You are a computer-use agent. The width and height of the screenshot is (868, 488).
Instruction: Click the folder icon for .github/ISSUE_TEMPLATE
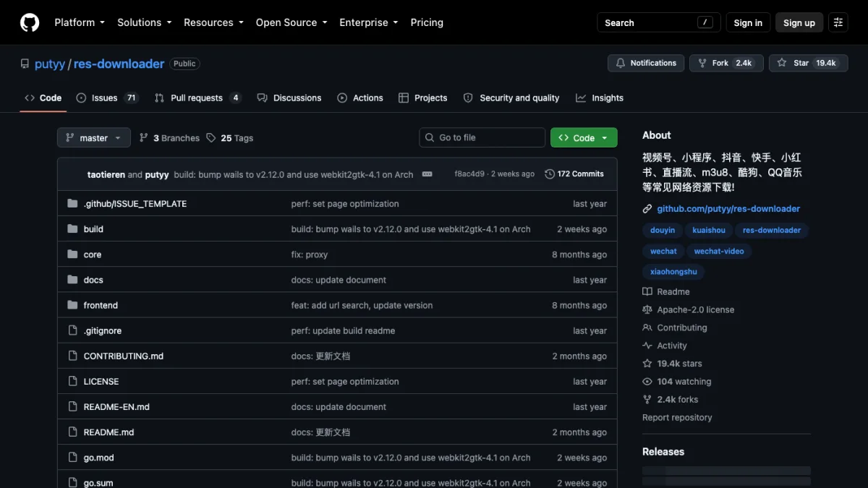(x=72, y=204)
